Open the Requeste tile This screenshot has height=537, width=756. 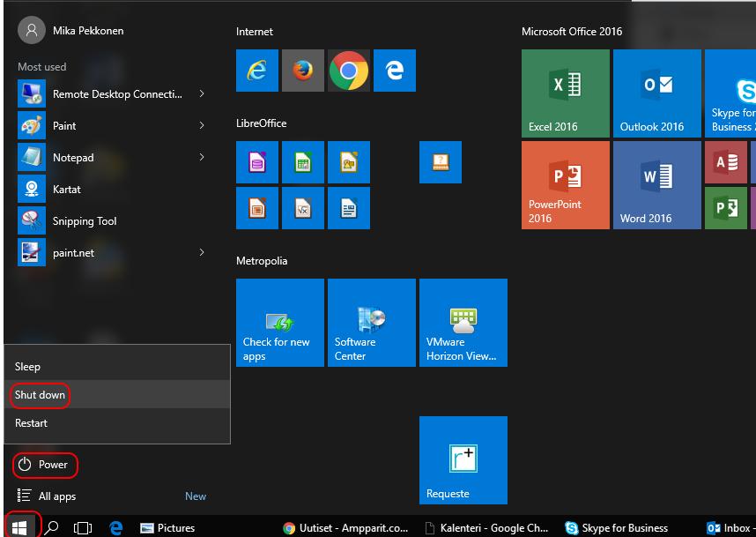click(x=463, y=459)
